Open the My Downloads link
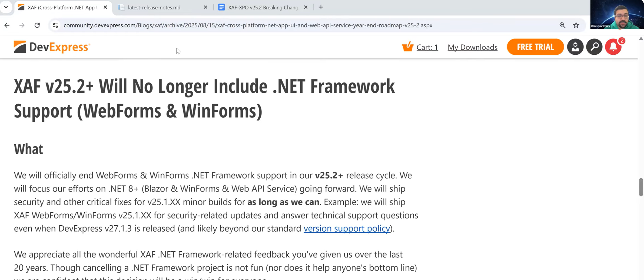644x280 pixels. coord(472,47)
